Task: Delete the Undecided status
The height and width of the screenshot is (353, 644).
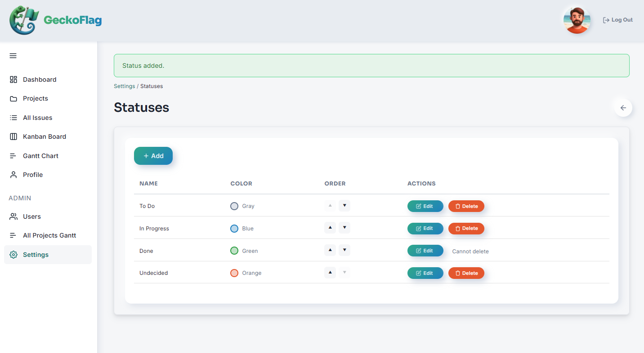Action: coord(466,273)
